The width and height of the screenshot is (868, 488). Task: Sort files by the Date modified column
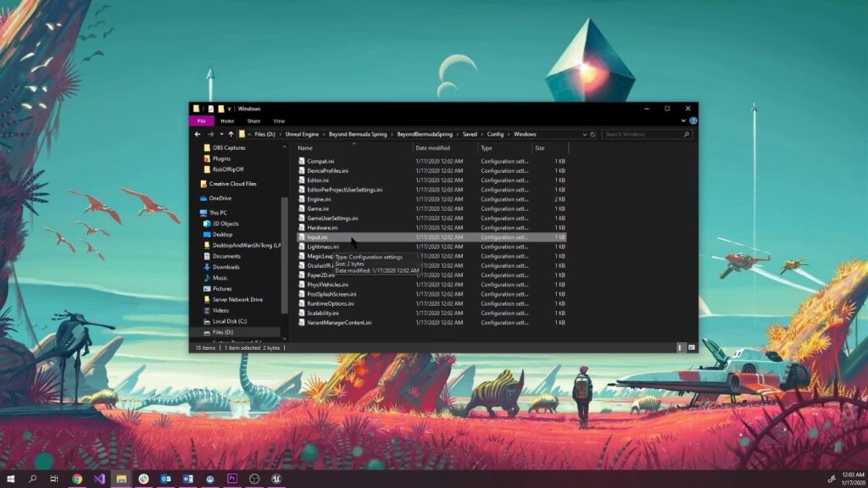pos(433,148)
